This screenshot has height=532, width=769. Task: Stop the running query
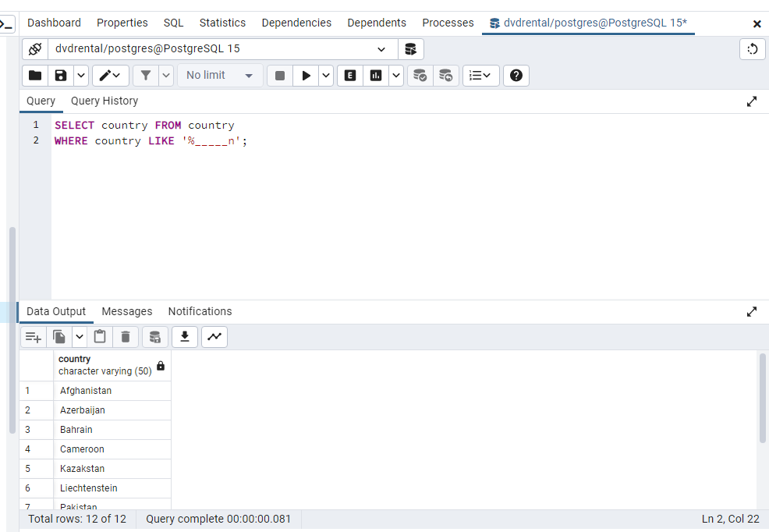tap(280, 76)
